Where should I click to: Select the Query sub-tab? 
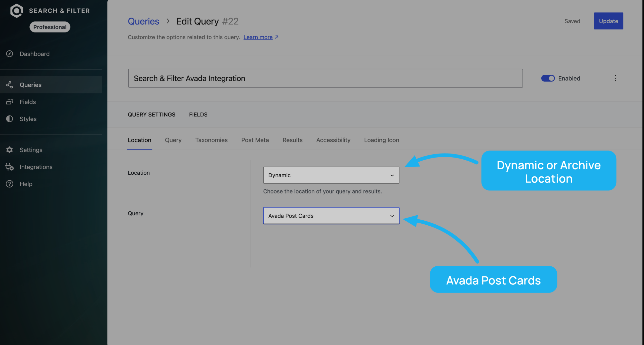click(173, 140)
